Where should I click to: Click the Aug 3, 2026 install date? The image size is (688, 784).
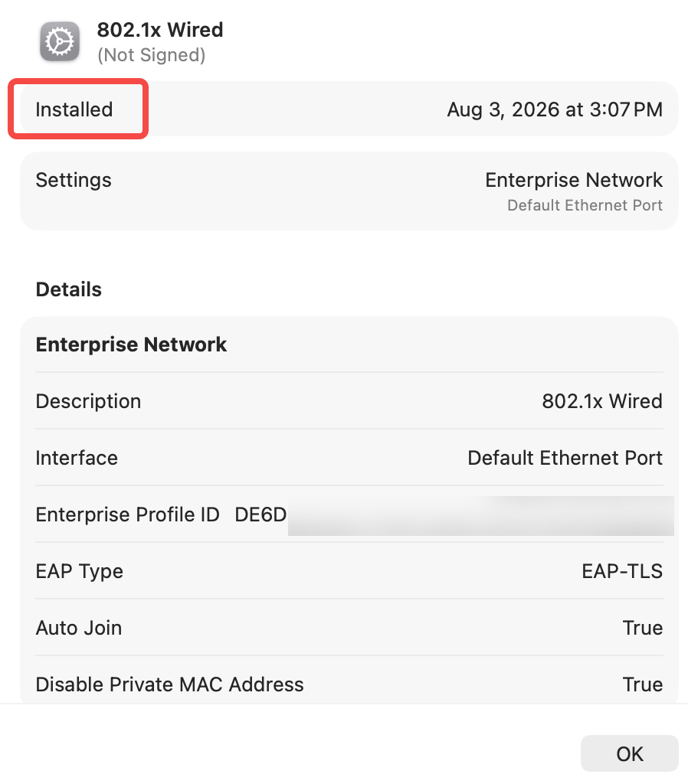tap(555, 109)
